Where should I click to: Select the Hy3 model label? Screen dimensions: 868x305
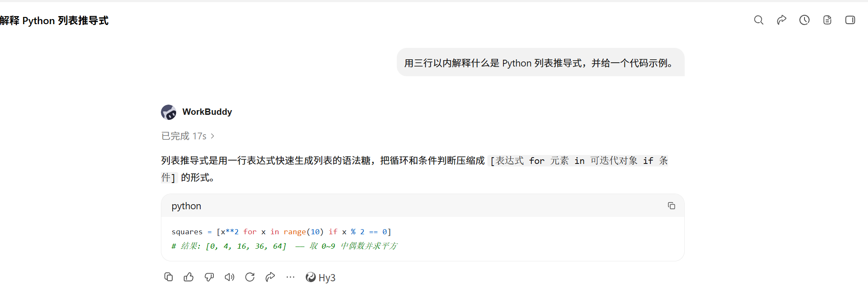pyautogui.click(x=321, y=277)
